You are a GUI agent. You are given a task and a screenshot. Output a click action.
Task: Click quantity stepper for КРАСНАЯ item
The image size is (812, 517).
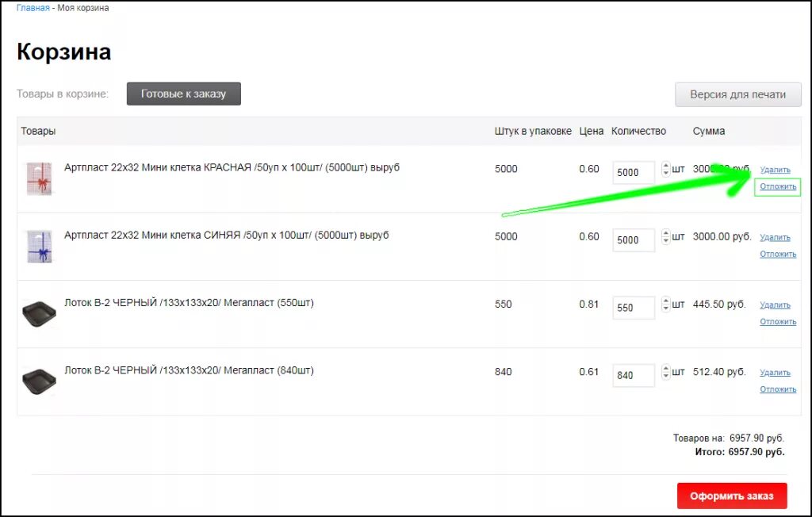coord(665,170)
